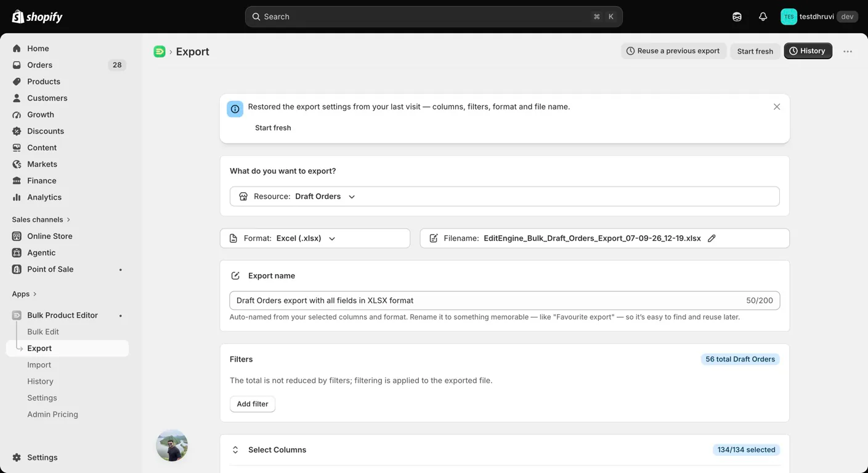The height and width of the screenshot is (473, 868).
Task: Expand the Apps section in the sidebar
Action: [x=25, y=294]
